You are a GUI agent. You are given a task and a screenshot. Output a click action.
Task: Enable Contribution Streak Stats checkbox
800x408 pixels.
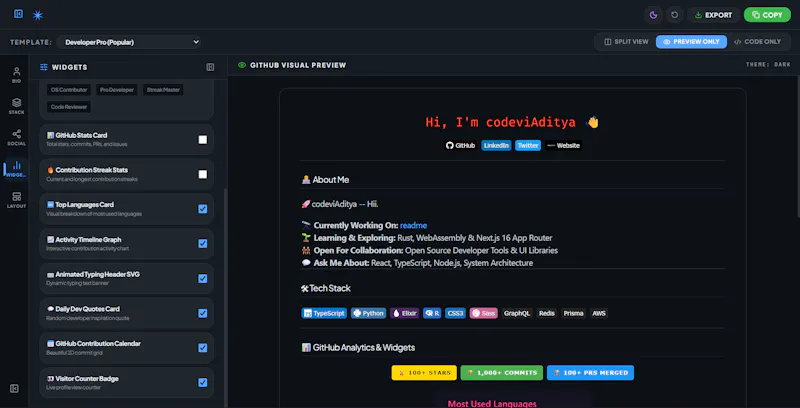pos(203,174)
